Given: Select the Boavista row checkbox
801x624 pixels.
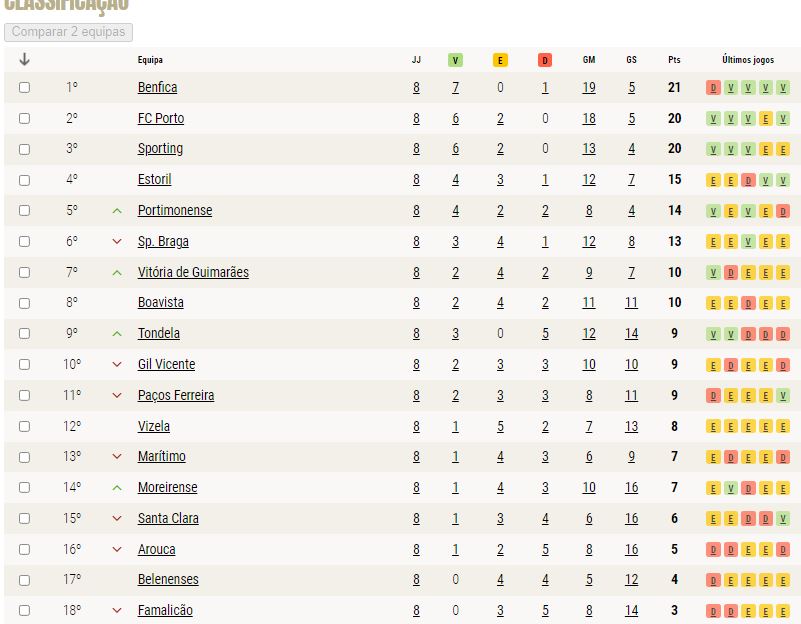Looking at the screenshot, I should 24,303.
